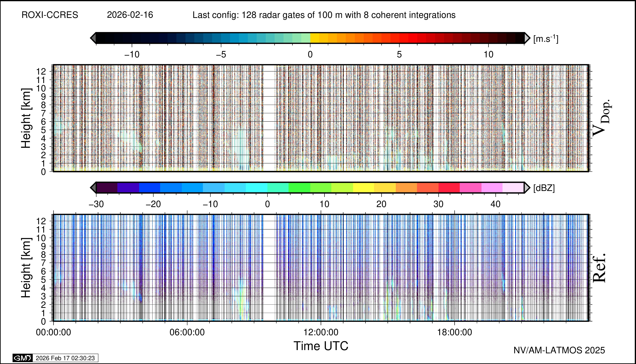The height and width of the screenshot is (364, 636).
Task: Click the [dBZ] unit label
Action: pyautogui.click(x=544, y=188)
